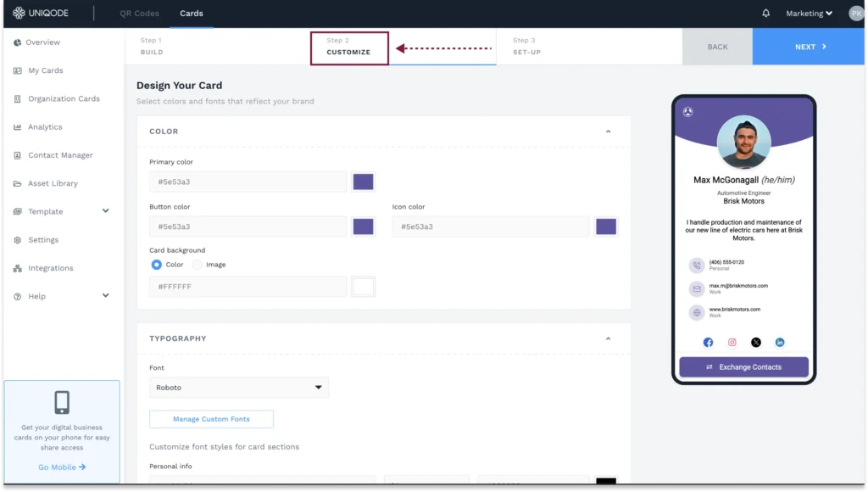The image size is (868, 492).
Task: Open Organization Cards in the sidebar
Action: coord(64,99)
